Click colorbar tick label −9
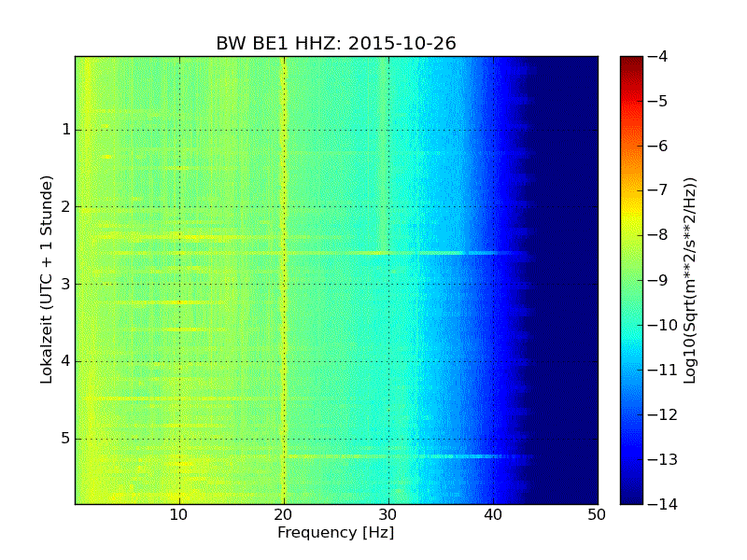This screenshot has width=747, height=560. (658, 280)
